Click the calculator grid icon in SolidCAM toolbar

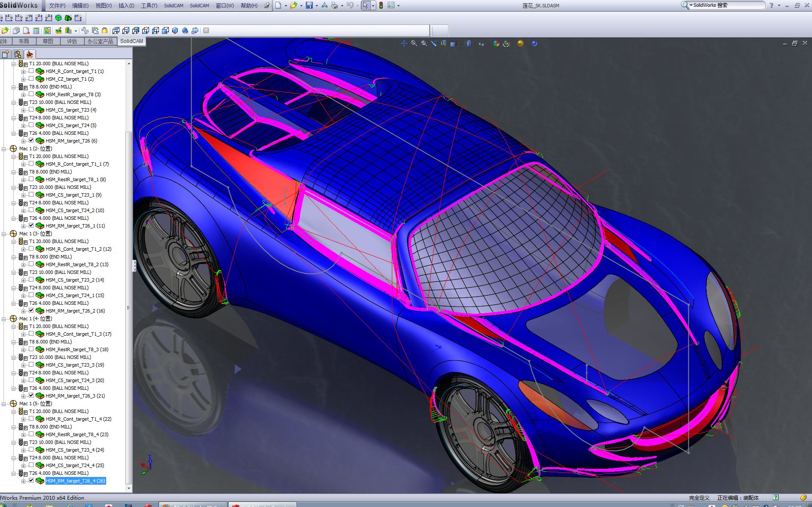[36, 30]
